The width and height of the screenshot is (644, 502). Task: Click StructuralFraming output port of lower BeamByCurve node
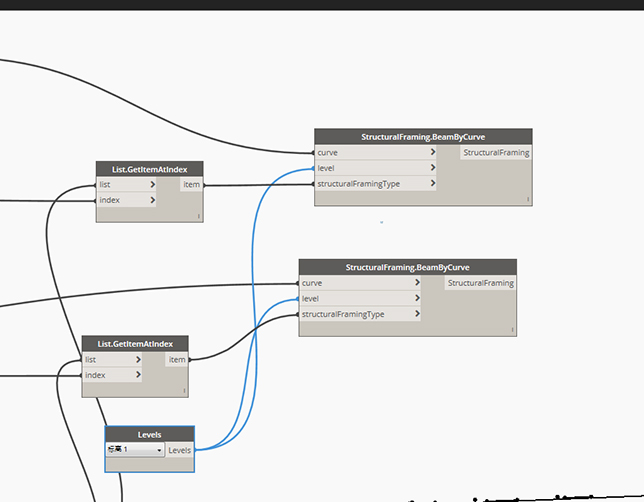(481, 283)
